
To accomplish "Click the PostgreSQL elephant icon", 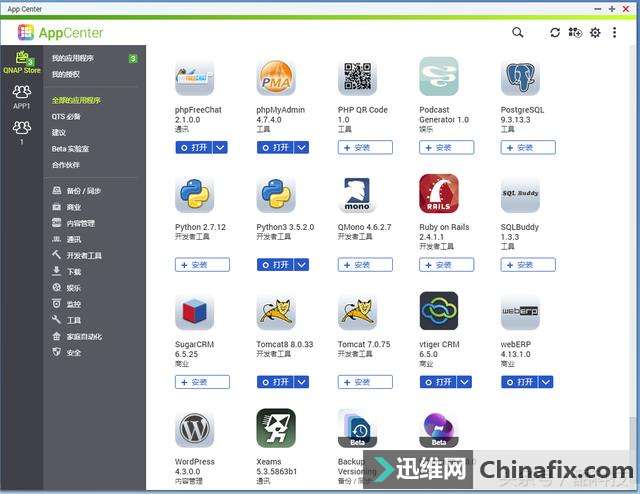I will point(520,77).
